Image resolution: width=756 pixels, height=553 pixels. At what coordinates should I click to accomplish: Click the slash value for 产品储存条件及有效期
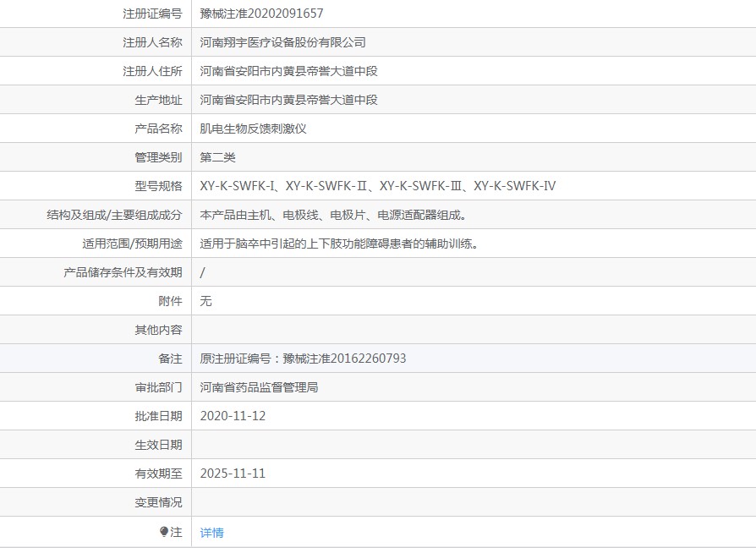click(202, 272)
